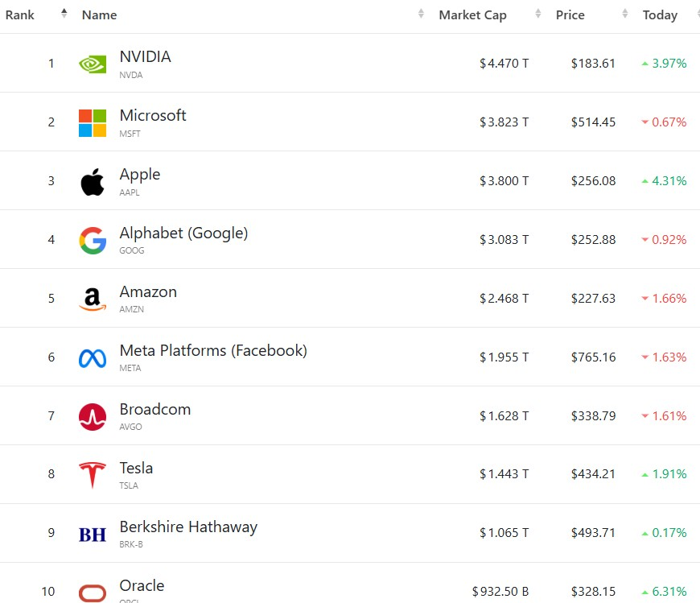Click the Microsoft four-square logo
700x603 pixels.
tap(93, 123)
